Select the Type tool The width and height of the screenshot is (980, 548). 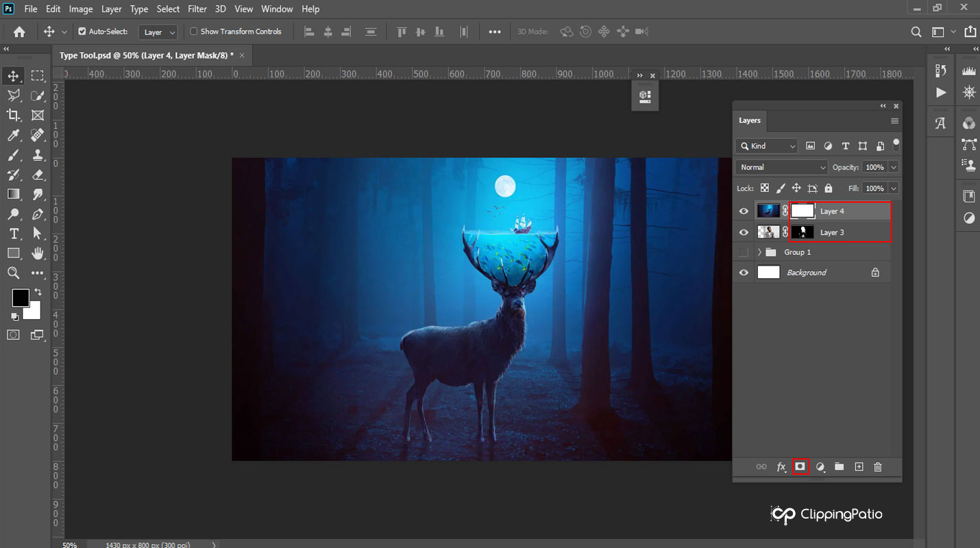(x=13, y=234)
